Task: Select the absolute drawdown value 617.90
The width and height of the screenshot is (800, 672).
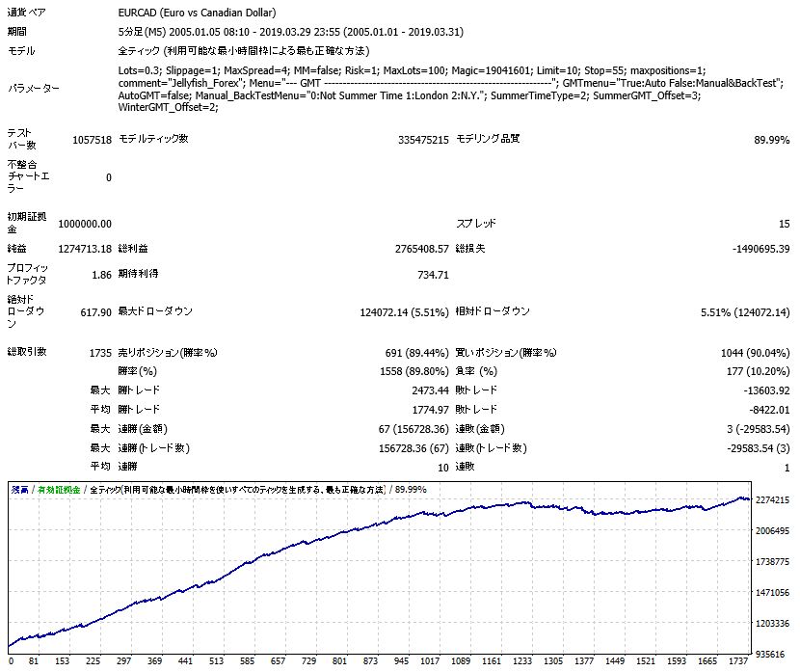Action: coord(96,311)
